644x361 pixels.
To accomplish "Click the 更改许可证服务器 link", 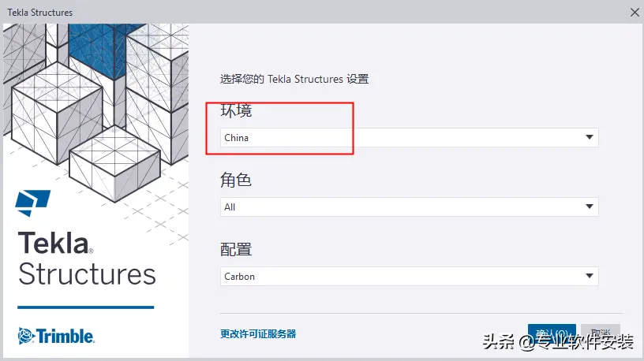I will 258,334.
